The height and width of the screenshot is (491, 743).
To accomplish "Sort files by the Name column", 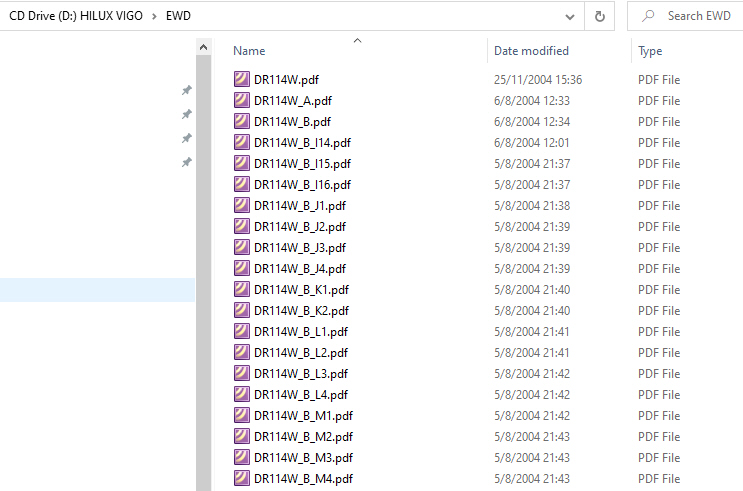I will pyautogui.click(x=249, y=51).
